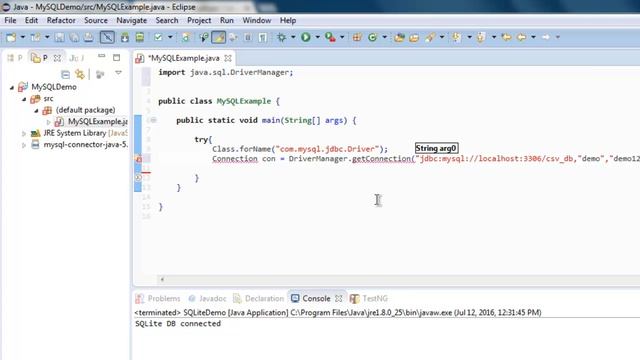
Task: Click the New Java Package icon
Action: [x=357, y=37]
